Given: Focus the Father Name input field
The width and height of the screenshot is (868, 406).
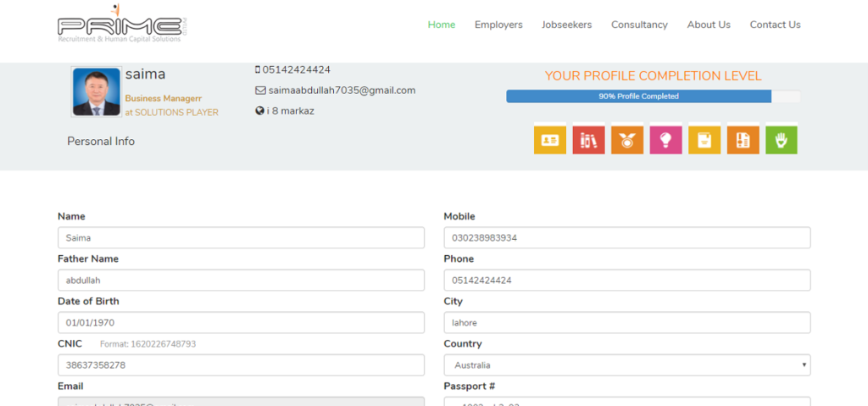Looking at the screenshot, I should pos(241,281).
